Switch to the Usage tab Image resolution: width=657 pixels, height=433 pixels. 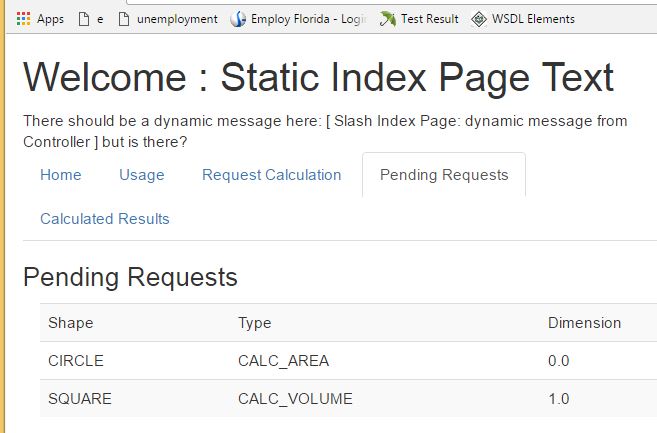point(141,175)
